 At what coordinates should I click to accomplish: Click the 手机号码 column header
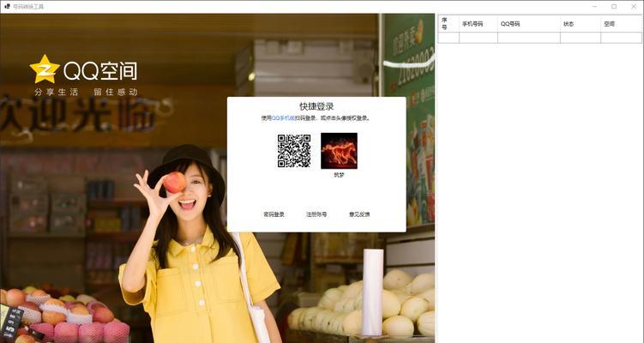pyautogui.click(x=478, y=24)
